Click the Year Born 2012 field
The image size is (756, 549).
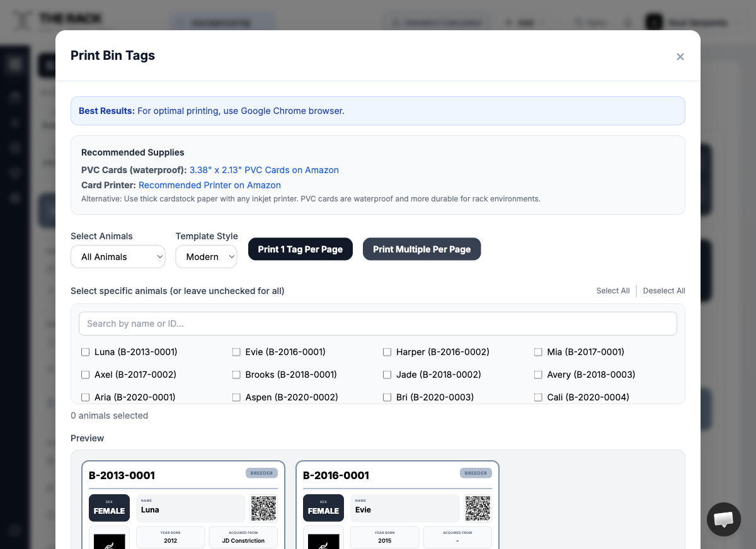[171, 537]
